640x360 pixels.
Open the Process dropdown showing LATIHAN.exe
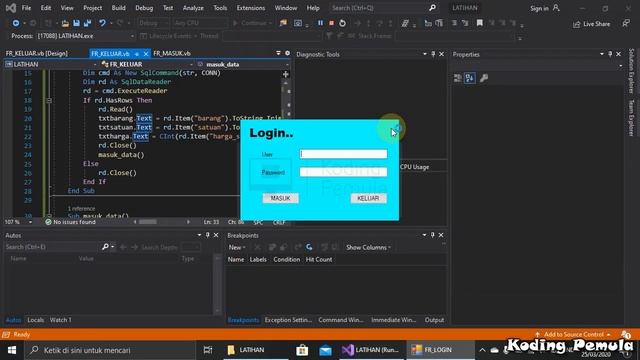coord(132,36)
